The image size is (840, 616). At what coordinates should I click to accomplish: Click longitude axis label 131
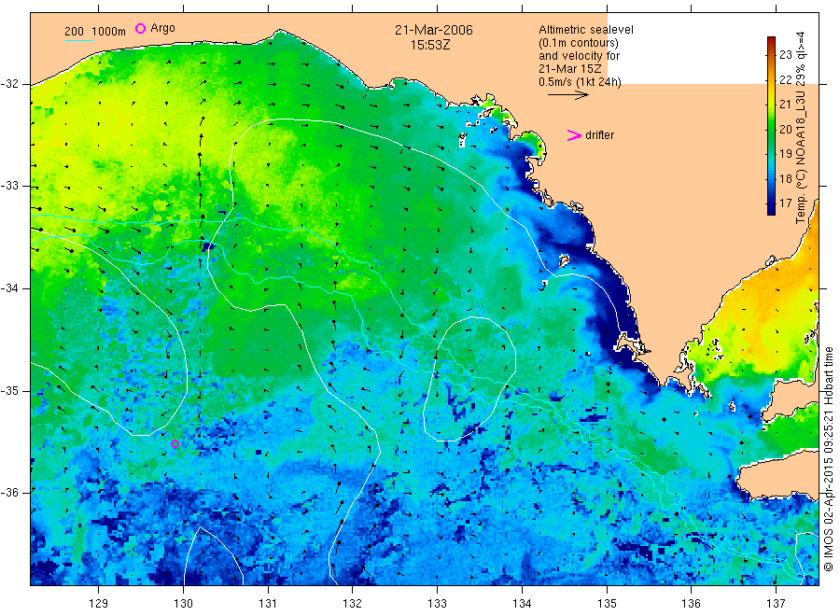point(268,604)
